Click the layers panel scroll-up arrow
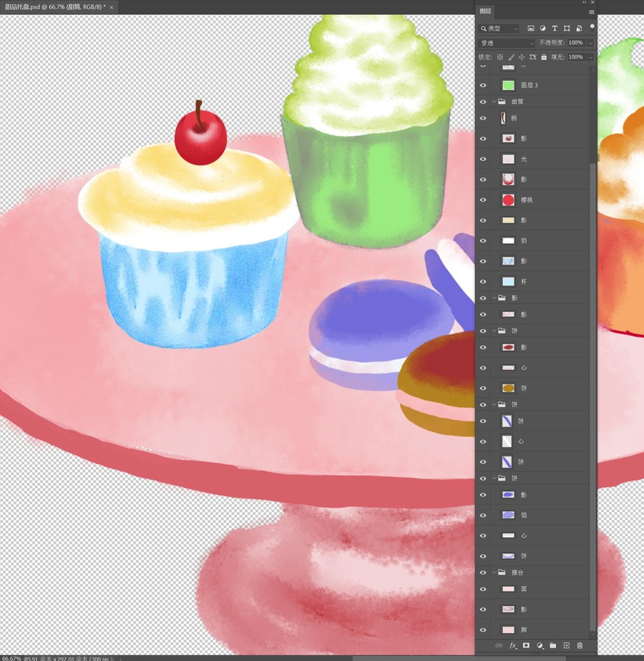The width and height of the screenshot is (644, 661). point(593,70)
